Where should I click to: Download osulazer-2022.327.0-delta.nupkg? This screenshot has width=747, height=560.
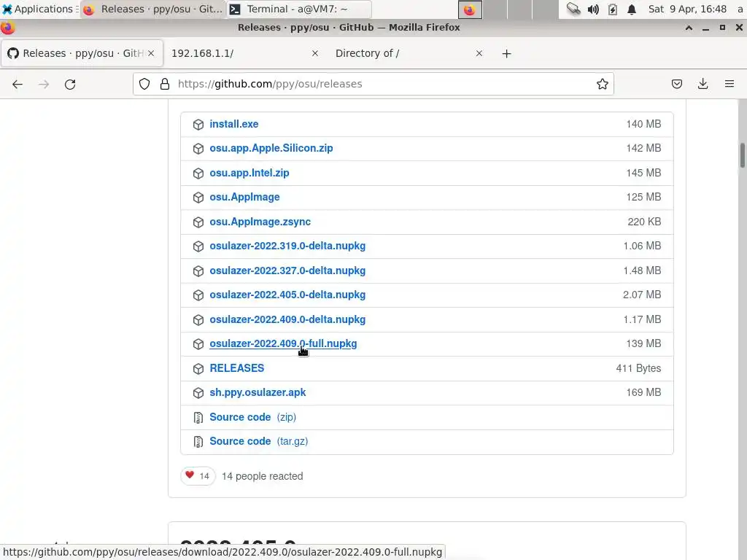(287, 271)
